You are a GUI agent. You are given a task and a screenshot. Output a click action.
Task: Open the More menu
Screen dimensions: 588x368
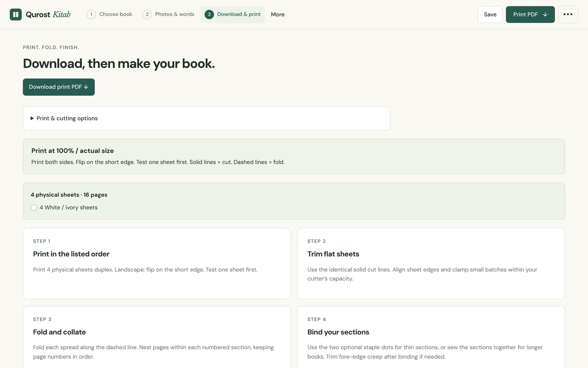click(278, 14)
